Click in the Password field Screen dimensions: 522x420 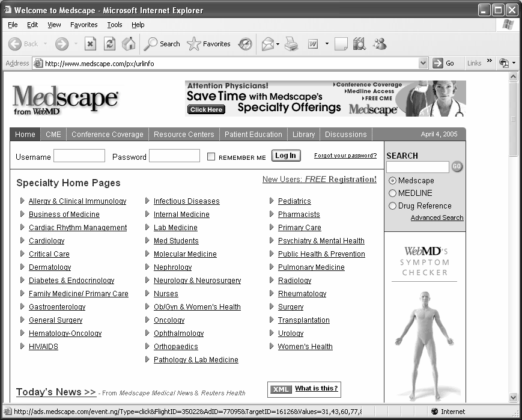[174, 156]
